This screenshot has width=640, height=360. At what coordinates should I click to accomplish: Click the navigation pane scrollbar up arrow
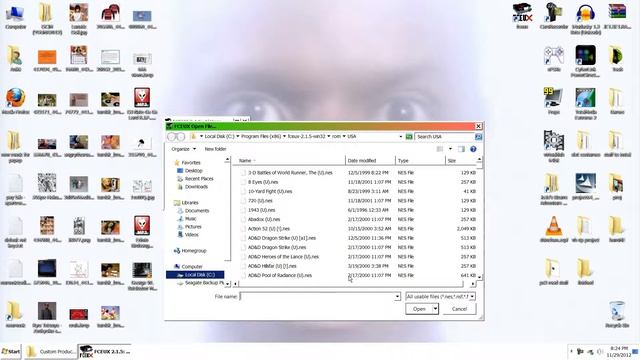tap(228, 160)
